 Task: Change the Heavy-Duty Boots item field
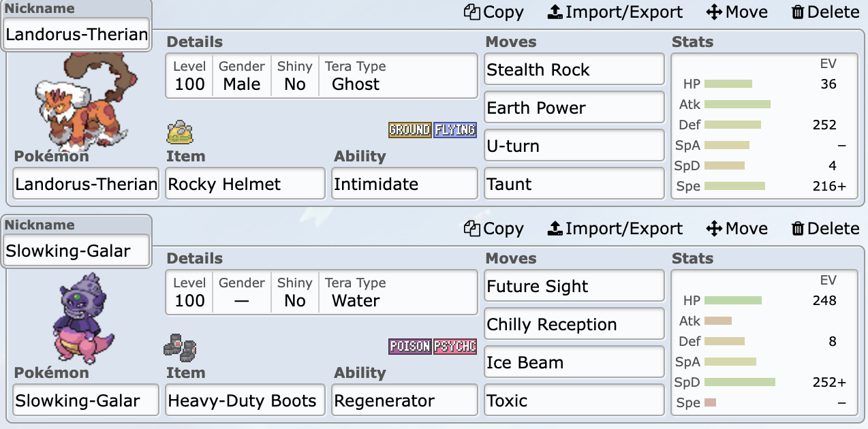[245, 400]
